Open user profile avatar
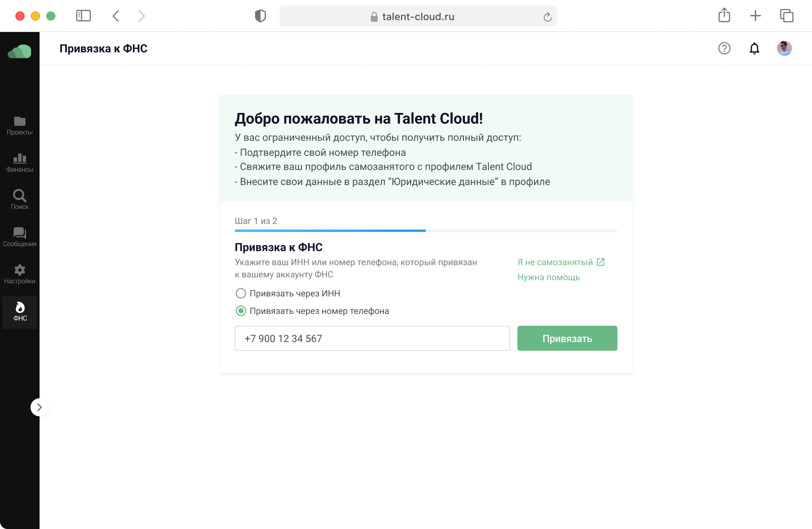Viewport: 812px width, 529px height. 784,48
